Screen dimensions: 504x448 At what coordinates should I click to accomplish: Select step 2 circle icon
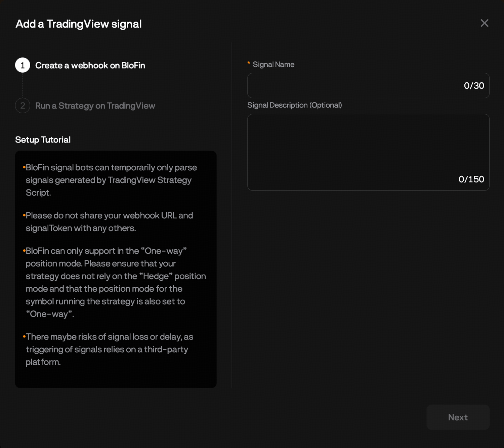click(x=23, y=106)
